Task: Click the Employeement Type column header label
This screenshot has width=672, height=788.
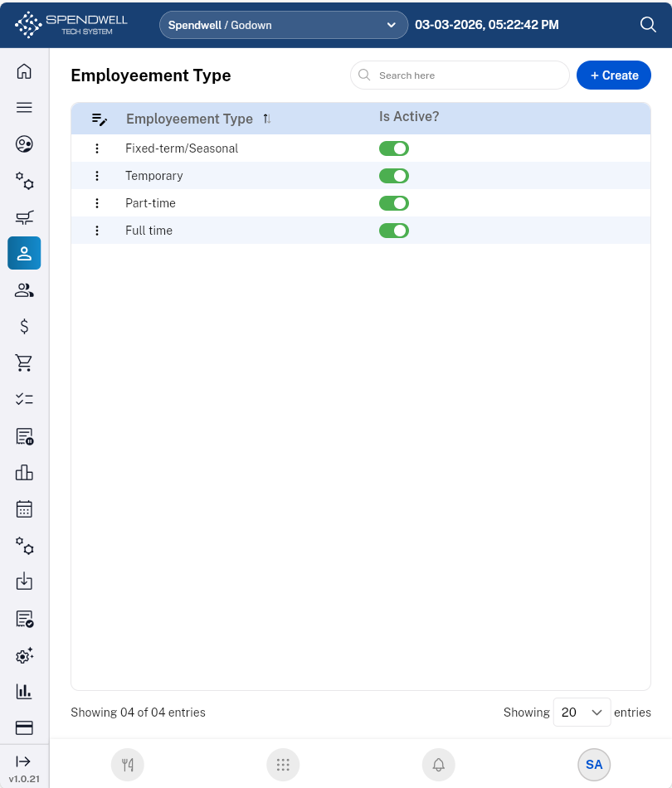Action: (x=189, y=119)
